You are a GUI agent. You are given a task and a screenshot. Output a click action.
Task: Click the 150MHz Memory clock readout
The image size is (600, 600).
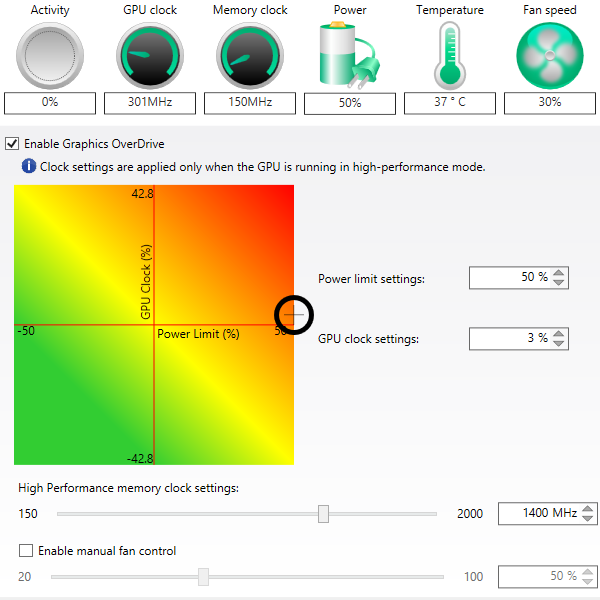point(250,103)
